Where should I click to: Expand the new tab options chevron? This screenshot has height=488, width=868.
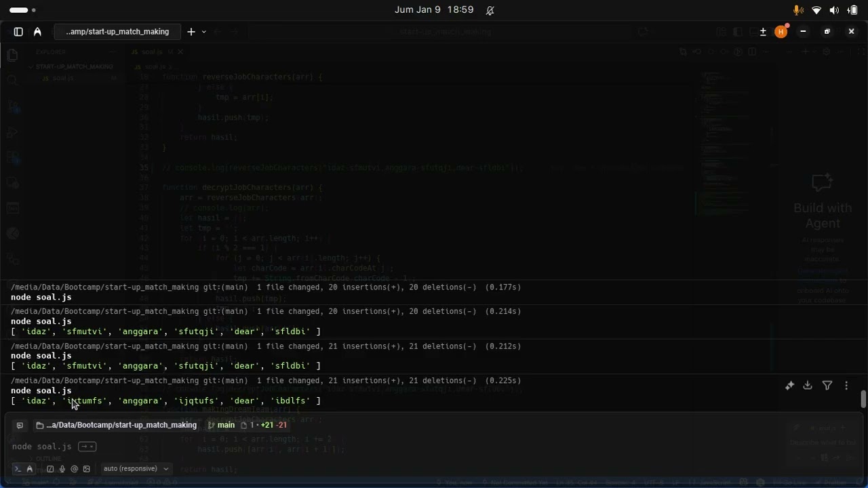coord(203,32)
